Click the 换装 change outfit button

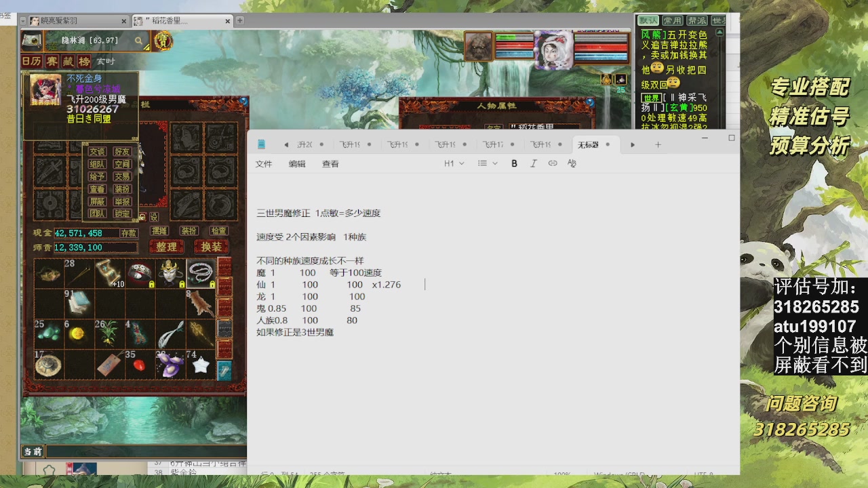(211, 247)
